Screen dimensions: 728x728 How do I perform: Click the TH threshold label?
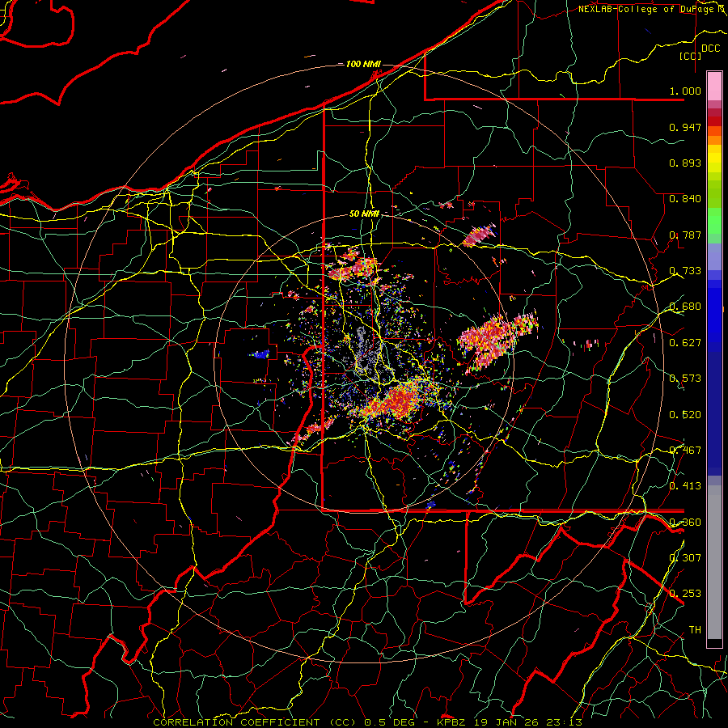tap(695, 630)
